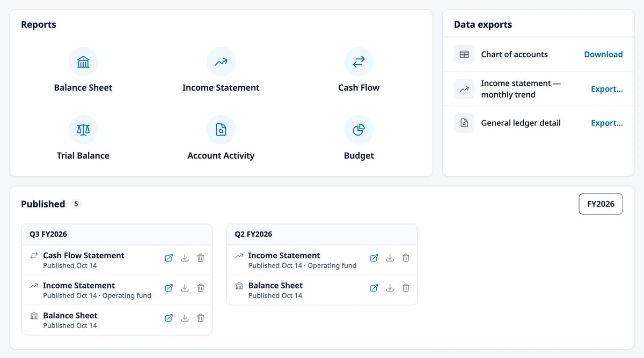Open the Cash Flow report icon
Image resolution: width=644 pixels, height=358 pixels.
(358, 62)
